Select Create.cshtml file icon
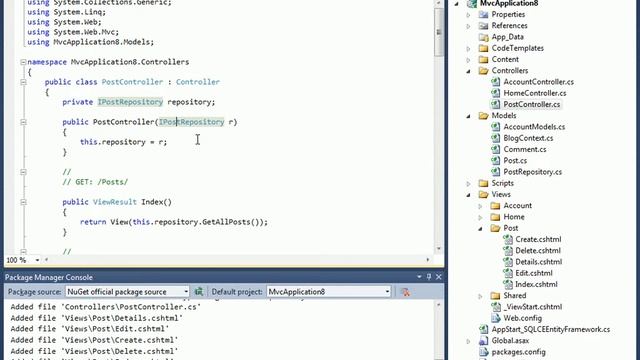640x360 pixels. (507, 239)
